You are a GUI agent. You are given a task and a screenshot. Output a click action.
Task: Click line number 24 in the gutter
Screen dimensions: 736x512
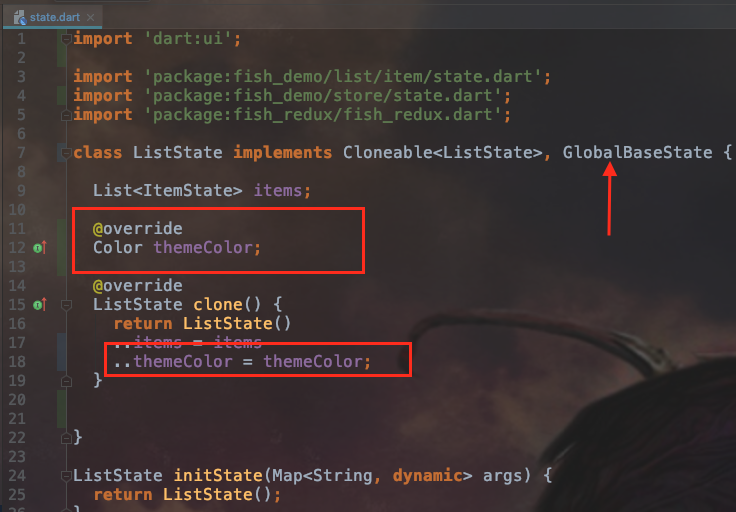(17, 475)
